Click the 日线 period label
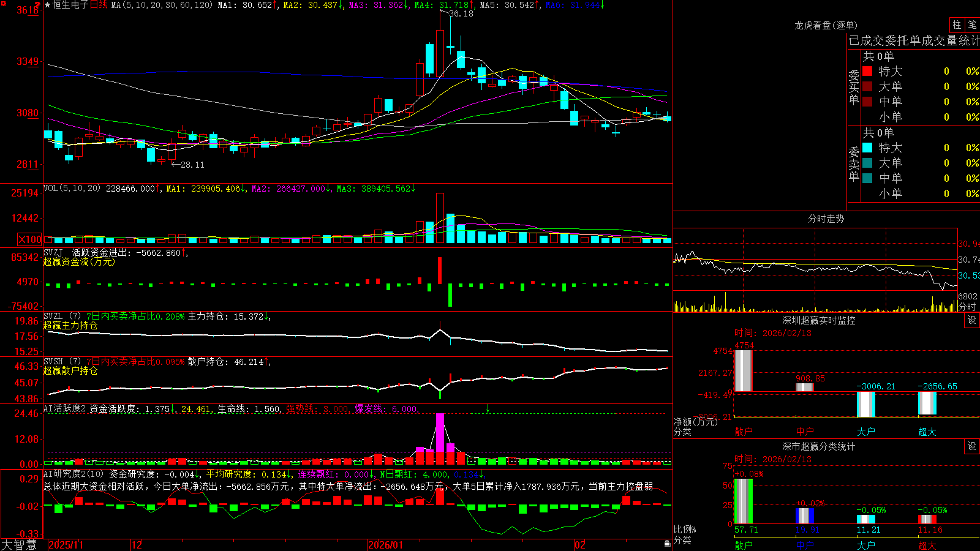 [99, 5]
